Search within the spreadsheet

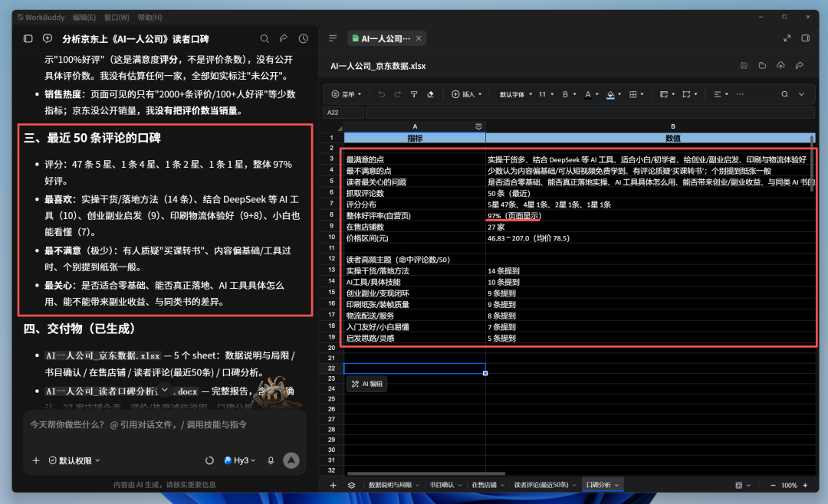pyautogui.click(x=785, y=94)
